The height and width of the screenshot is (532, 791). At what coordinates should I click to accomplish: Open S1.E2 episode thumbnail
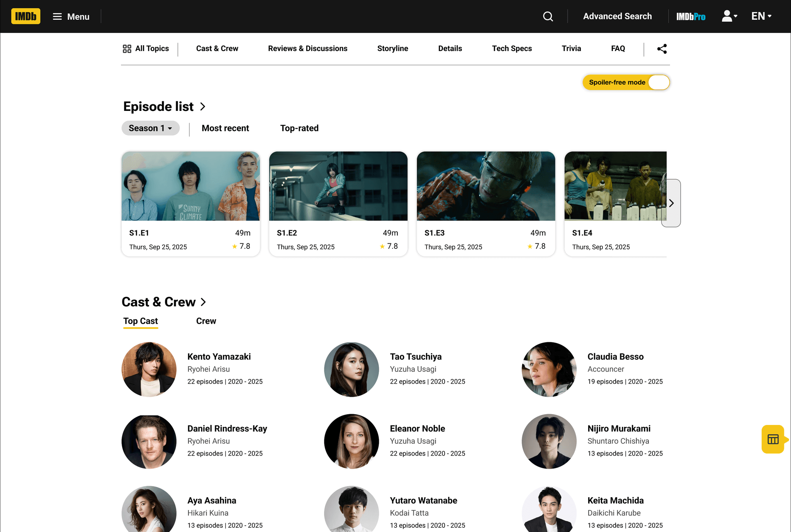(338, 186)
